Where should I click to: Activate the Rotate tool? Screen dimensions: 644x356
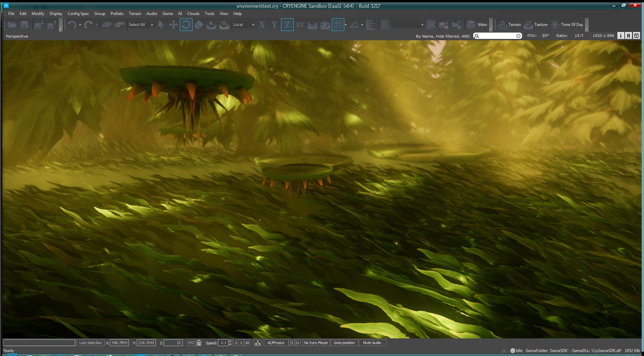click(x=186, y=25)
